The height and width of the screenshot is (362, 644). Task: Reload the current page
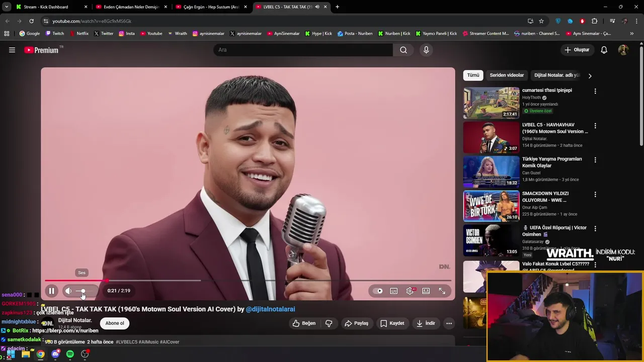[x=31, y=21]
